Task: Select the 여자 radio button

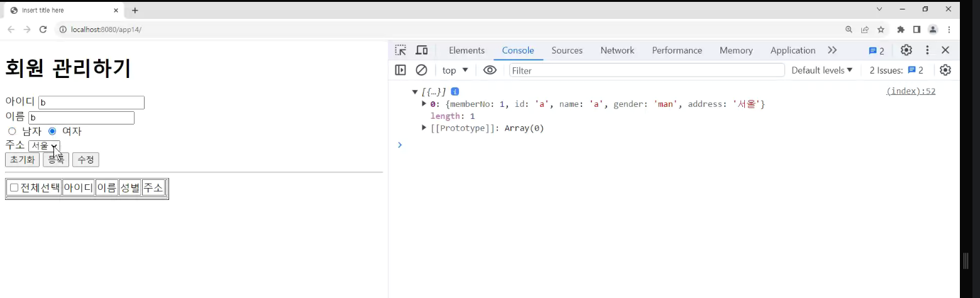Action: tap(52, 131)
